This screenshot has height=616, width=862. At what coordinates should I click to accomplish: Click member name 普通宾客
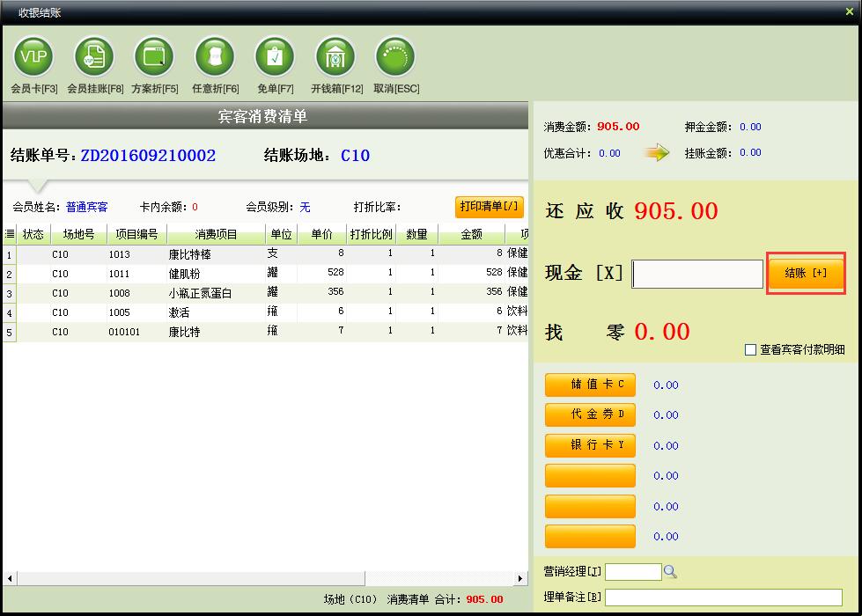[87, 207]
